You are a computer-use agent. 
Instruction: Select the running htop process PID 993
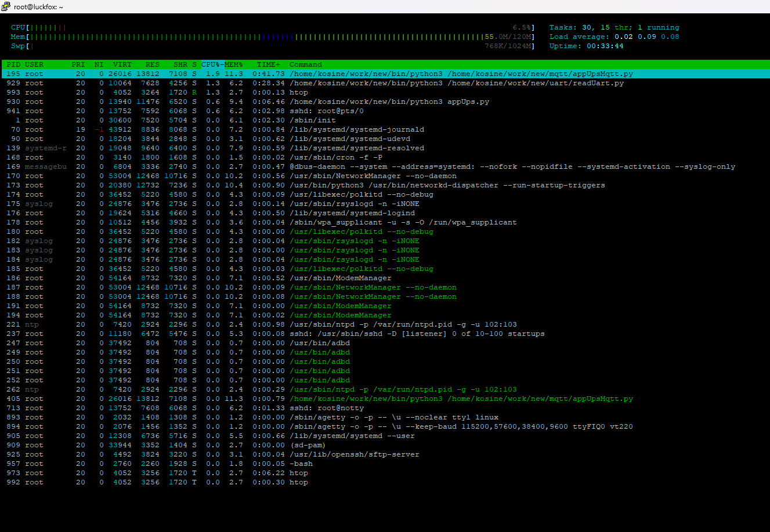(385, 92)
